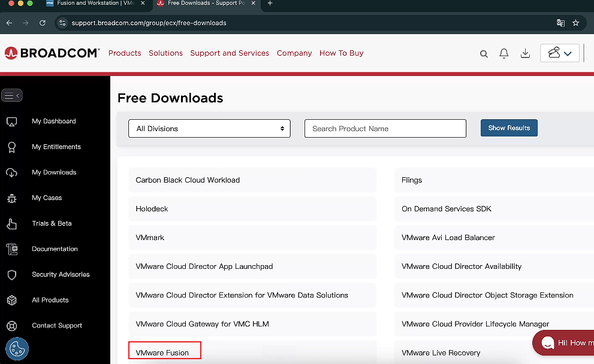Open the user account dropdown
Image resolution: width=594 pixels, height=364 pixels.
[559, 53]
